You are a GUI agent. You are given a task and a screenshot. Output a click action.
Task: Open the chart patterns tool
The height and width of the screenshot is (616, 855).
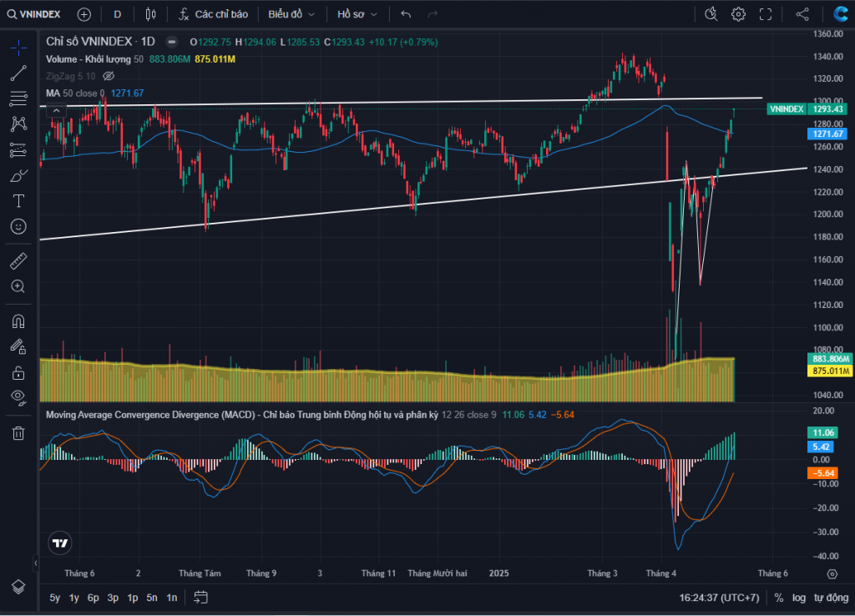click(x=18, y=124)
